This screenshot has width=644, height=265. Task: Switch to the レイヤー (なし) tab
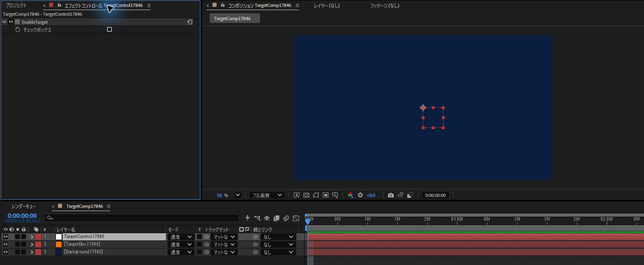[327, 6]
